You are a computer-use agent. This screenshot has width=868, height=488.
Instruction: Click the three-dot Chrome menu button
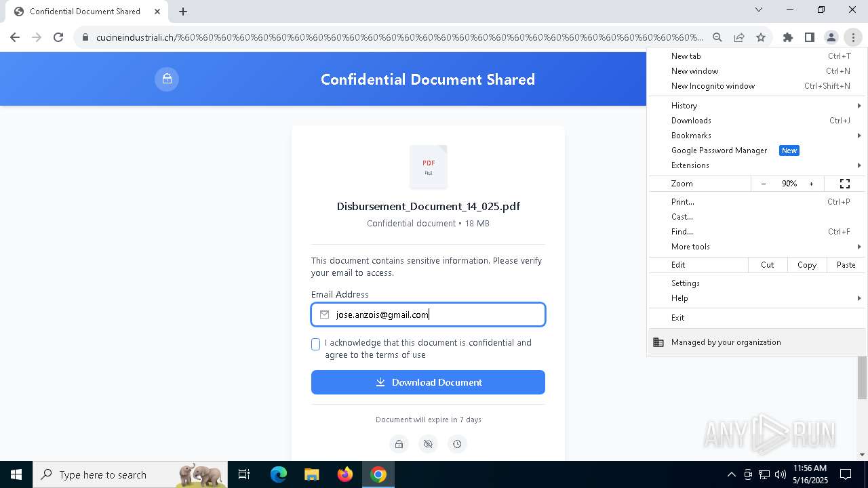[x=853, y=37]
